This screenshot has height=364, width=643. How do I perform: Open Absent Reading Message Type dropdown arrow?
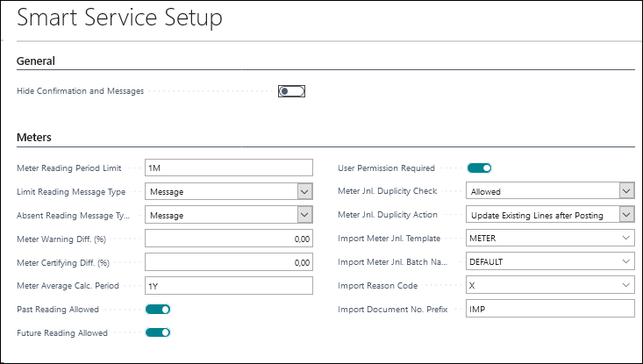point(304,215)
